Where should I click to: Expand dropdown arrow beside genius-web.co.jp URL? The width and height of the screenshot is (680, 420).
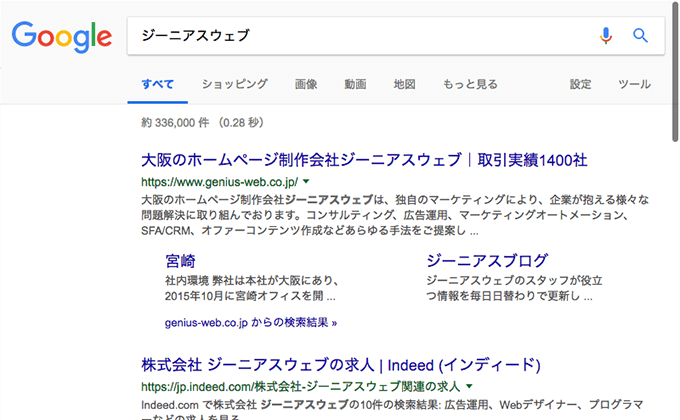click(x=306, y=181)
